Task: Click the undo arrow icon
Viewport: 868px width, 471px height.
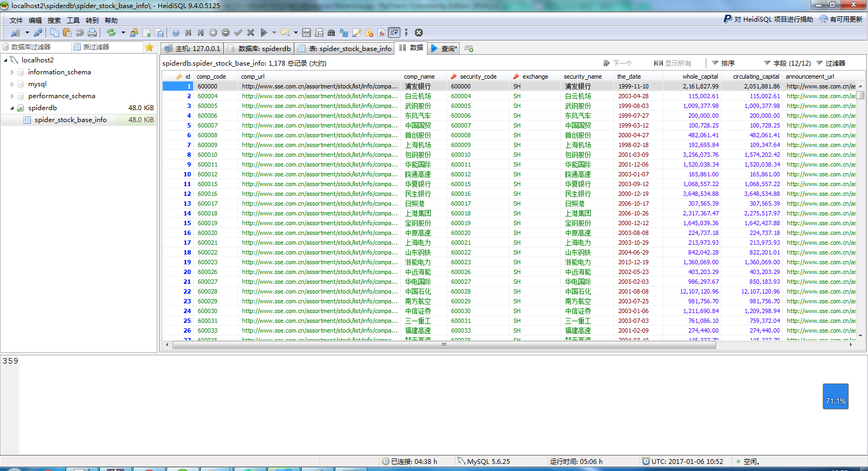Action: coord(80,33)
